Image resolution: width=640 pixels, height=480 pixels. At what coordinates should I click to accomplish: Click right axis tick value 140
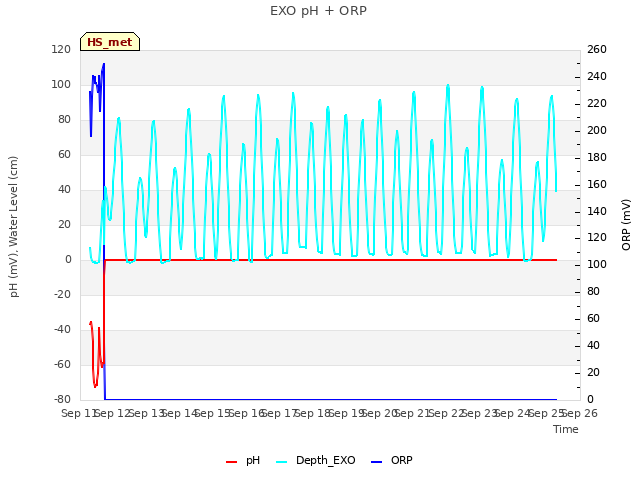597,211
